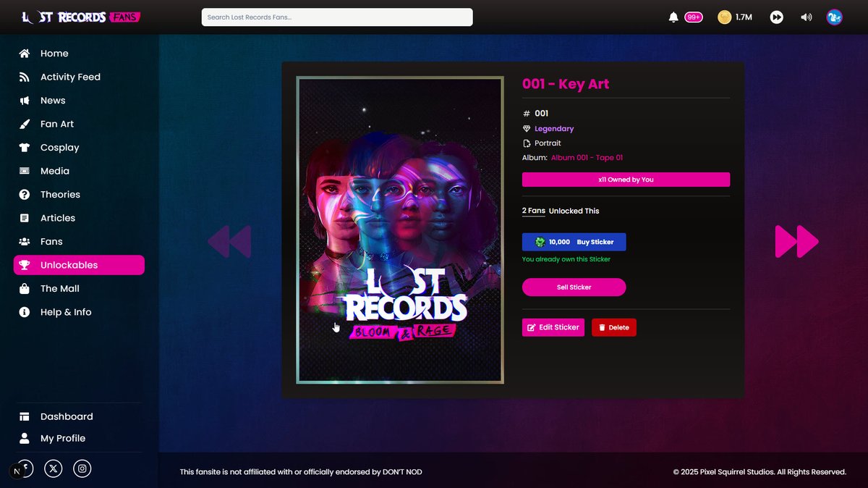Click the gold coin balance icon
This screenshot has width=868, height=488.
click(x=724, y=17)
